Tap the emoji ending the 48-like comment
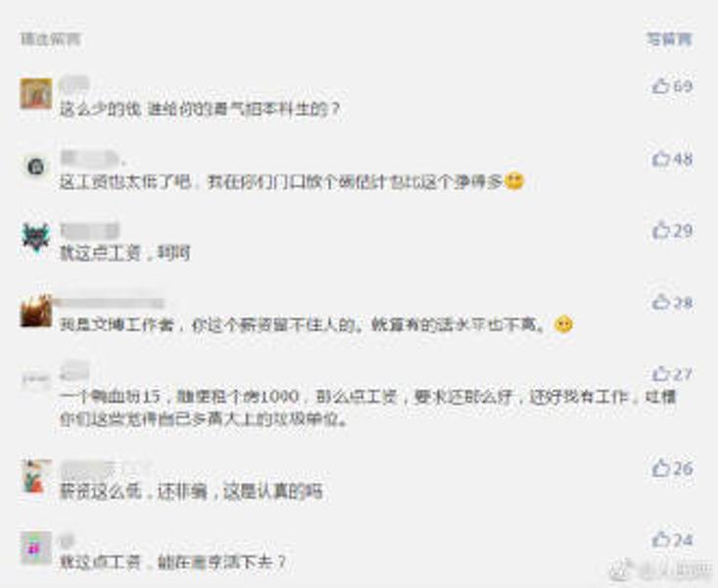The width and height of the screenshot is (718, 588). coord(514,181)
